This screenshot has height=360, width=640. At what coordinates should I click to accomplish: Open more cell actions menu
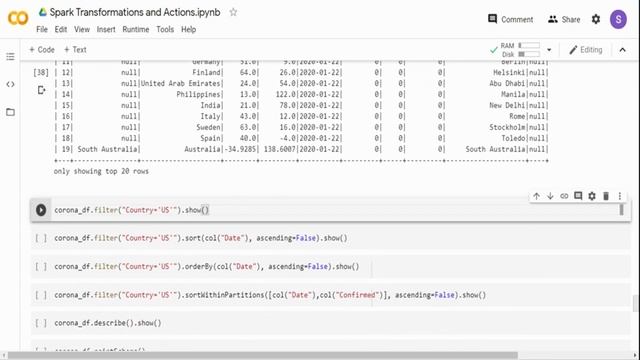[x=620, y=196]
